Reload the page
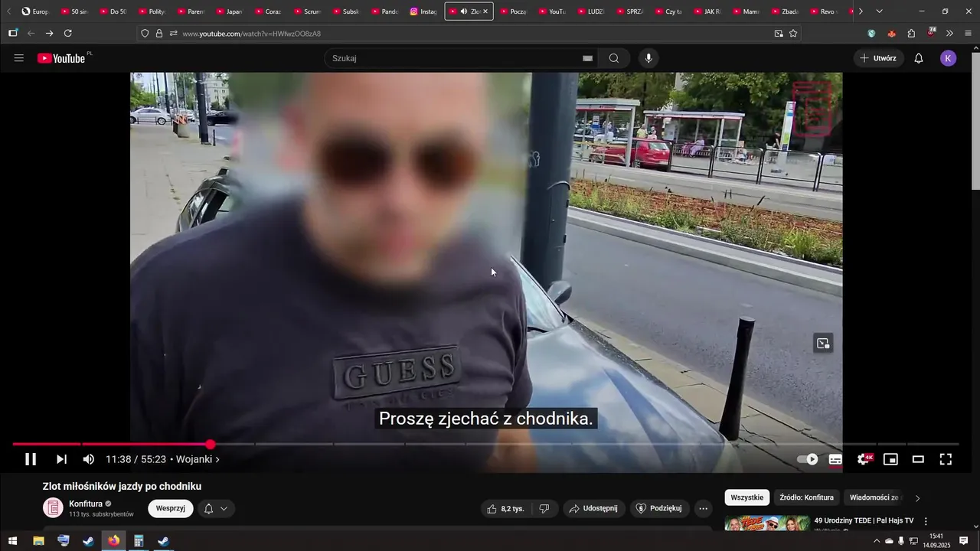The width and height of the screenshot is (980, 551). tap(67, 34)
